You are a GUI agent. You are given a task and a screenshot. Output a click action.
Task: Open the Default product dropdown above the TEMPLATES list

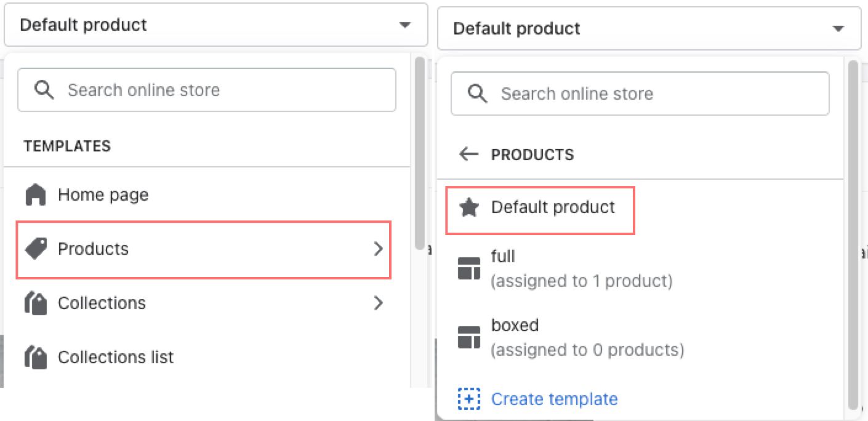(x=216, y=25)
